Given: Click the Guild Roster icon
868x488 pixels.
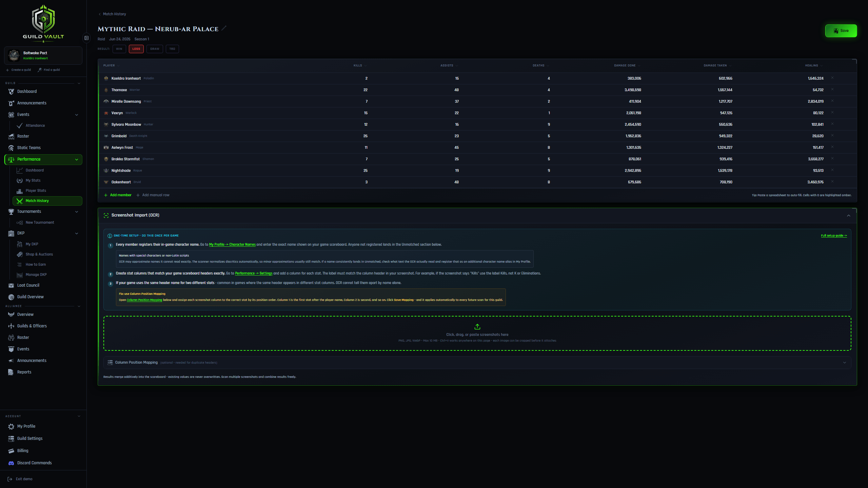Looking at the screenshot, I should pyautogui.click(x=11, y=136).
